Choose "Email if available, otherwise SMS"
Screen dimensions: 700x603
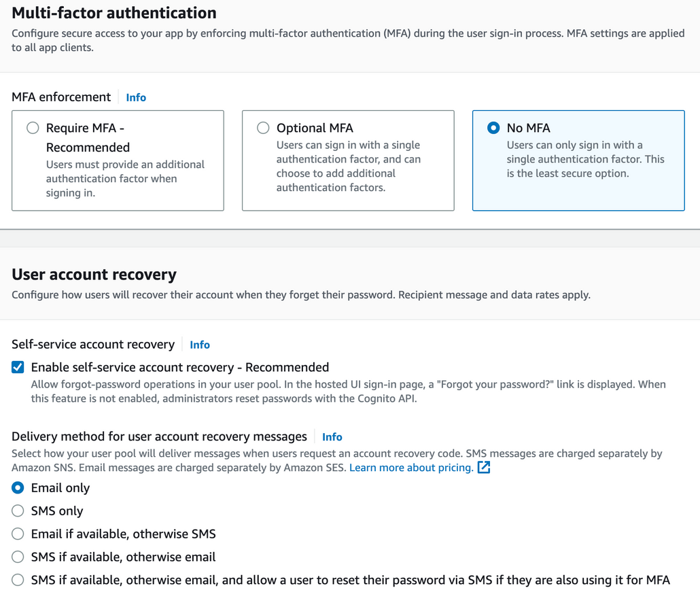tap(17, 534)
